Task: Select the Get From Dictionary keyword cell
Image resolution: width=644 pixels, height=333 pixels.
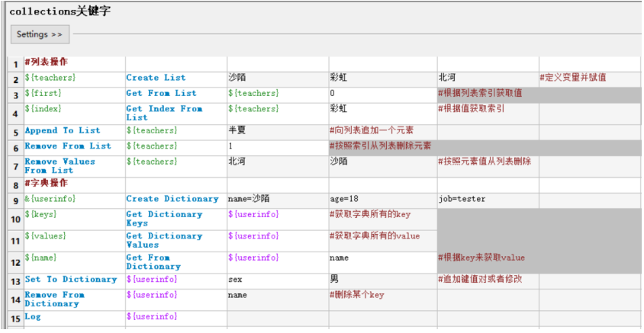Action: tap(175, 262)
